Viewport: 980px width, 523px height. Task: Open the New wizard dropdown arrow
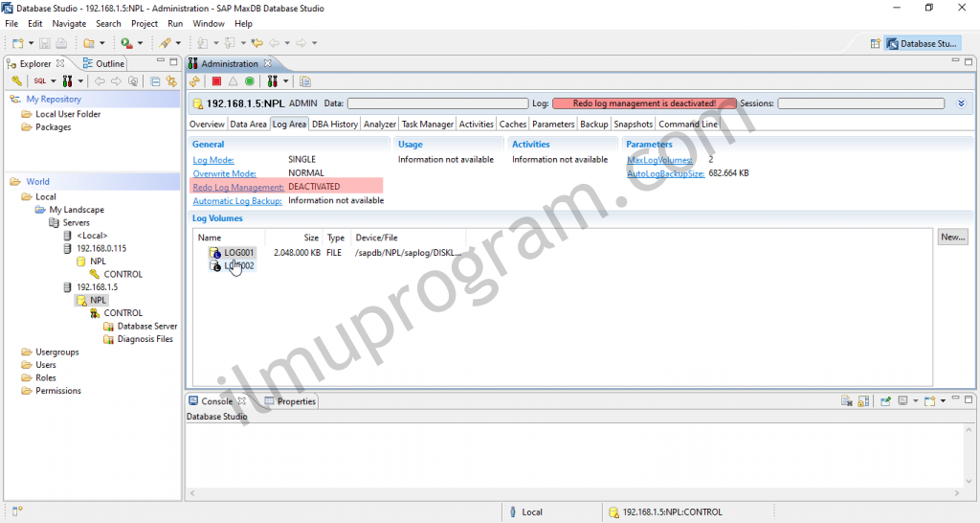(x=32, y=43)
